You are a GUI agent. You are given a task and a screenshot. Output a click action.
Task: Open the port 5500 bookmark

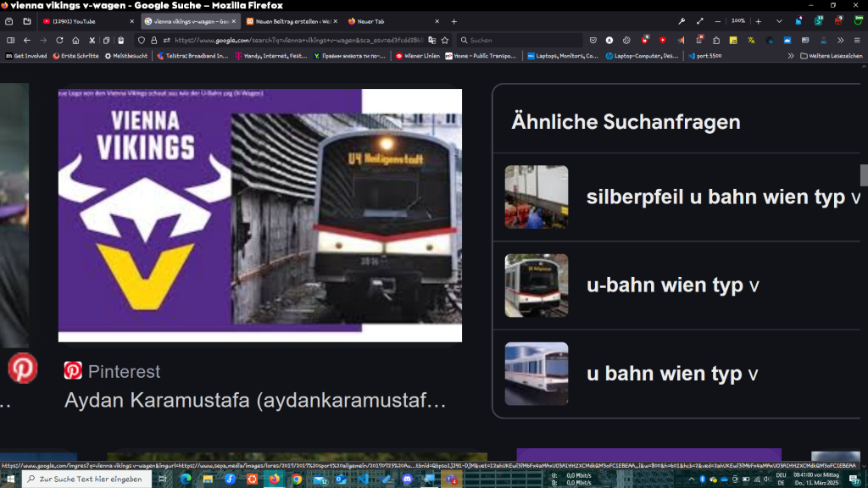click(704, 56)
